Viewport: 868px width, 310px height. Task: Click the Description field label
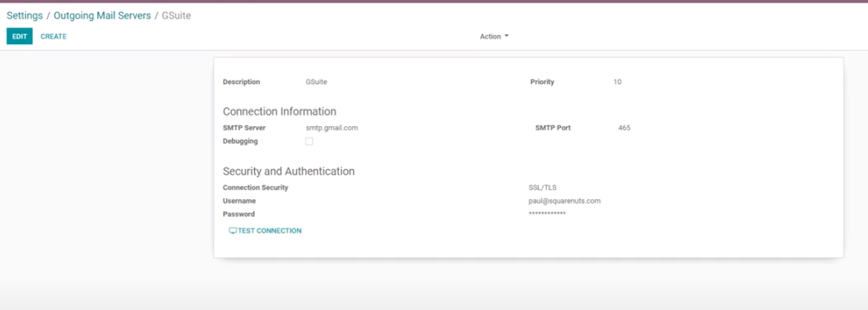coord(242,82)
